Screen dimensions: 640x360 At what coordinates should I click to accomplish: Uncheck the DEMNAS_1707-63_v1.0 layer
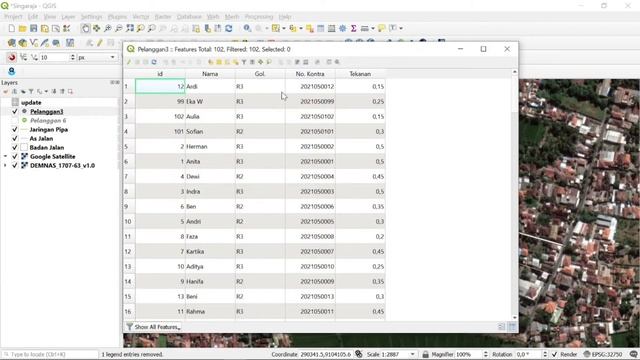[x=15, y=165]
